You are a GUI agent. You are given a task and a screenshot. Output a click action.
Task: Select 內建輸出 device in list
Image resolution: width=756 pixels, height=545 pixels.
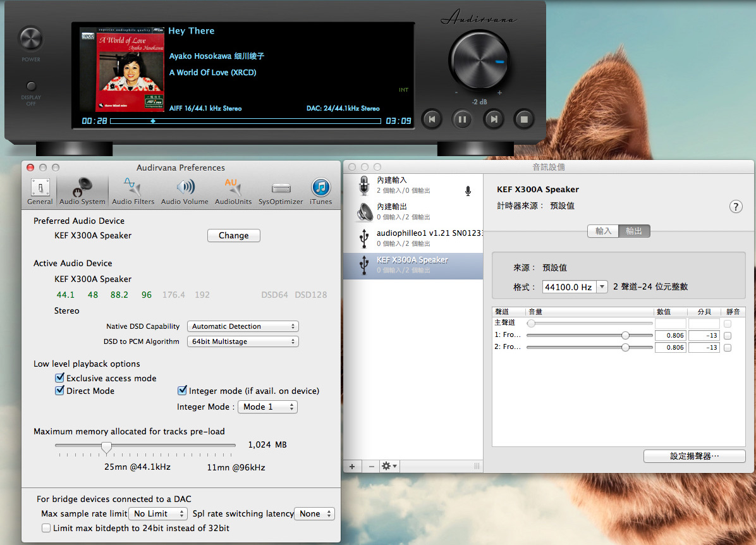click(x=413, y=212)
